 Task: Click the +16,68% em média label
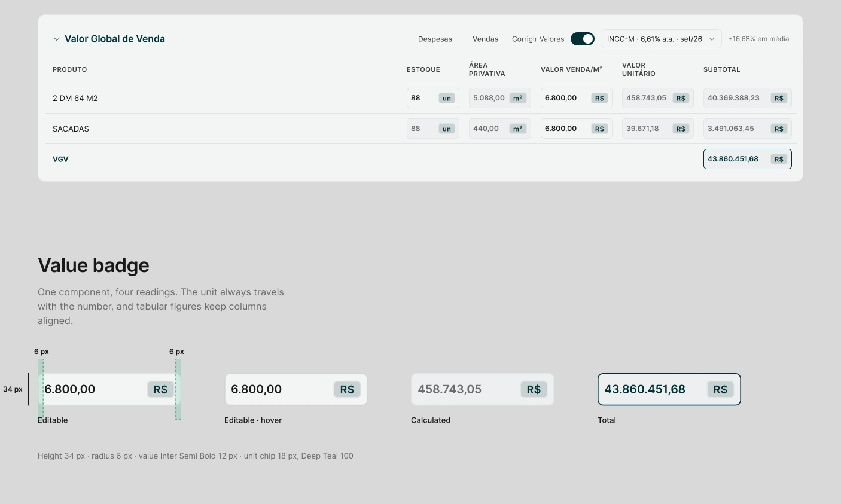pyautogui.click(x=758, y=39)
